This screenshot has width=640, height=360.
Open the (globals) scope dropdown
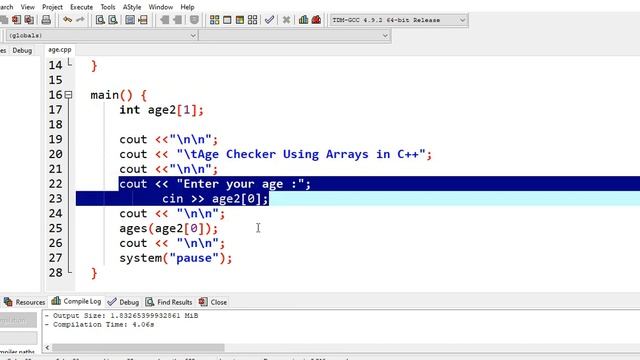pos(102,36)
